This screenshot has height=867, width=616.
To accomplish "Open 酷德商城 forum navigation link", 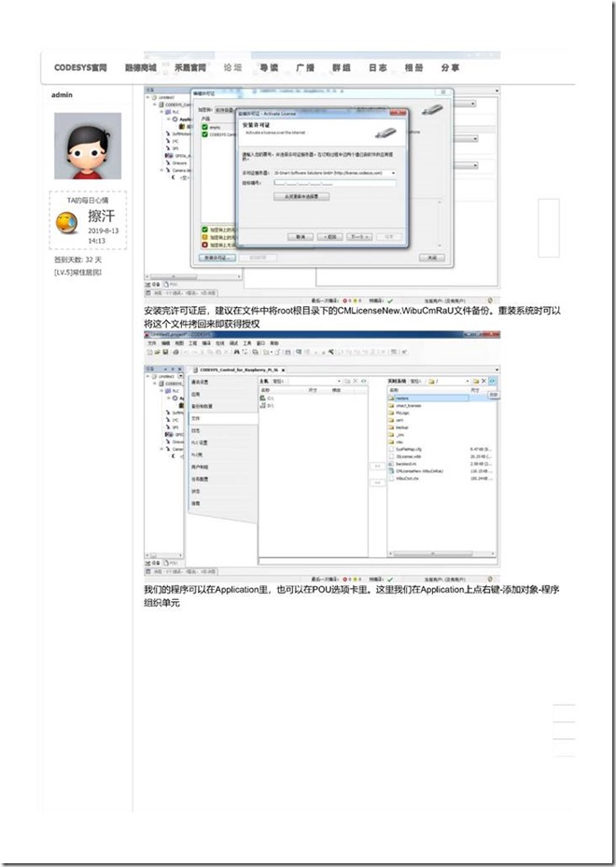I will [x=140, y=68].
